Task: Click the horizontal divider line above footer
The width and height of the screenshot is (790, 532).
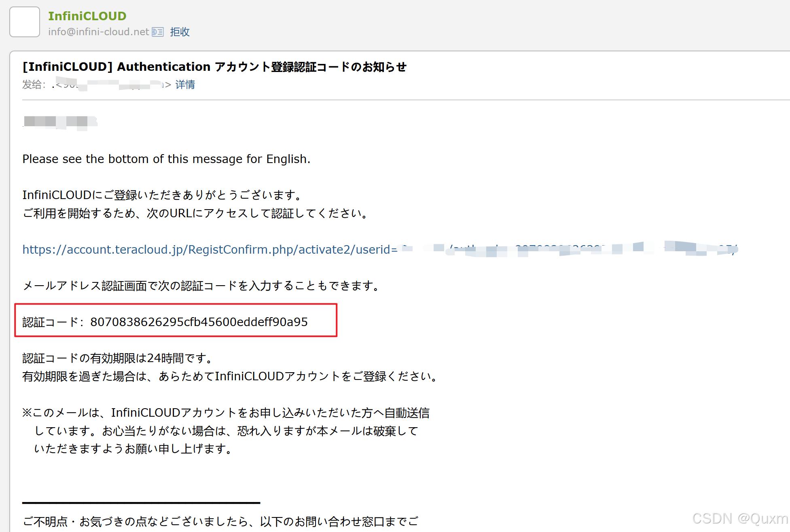Action: 141,503
